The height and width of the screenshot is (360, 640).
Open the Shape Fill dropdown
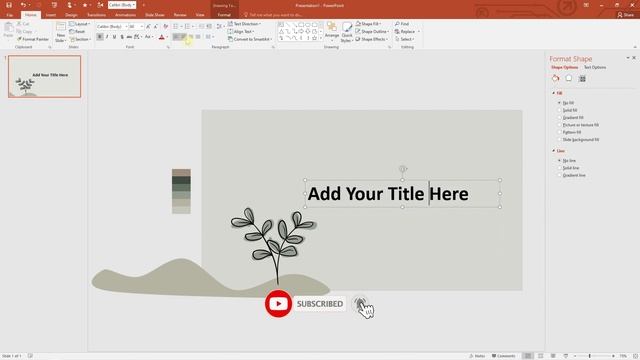369,24
